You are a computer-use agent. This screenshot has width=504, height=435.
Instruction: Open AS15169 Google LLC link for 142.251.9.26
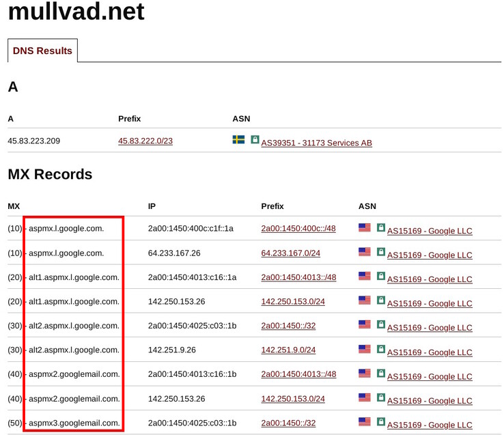(430, 352)
